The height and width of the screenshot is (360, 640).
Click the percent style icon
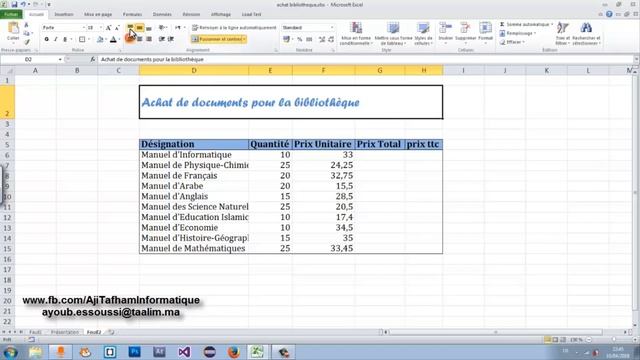click(300, 39)
